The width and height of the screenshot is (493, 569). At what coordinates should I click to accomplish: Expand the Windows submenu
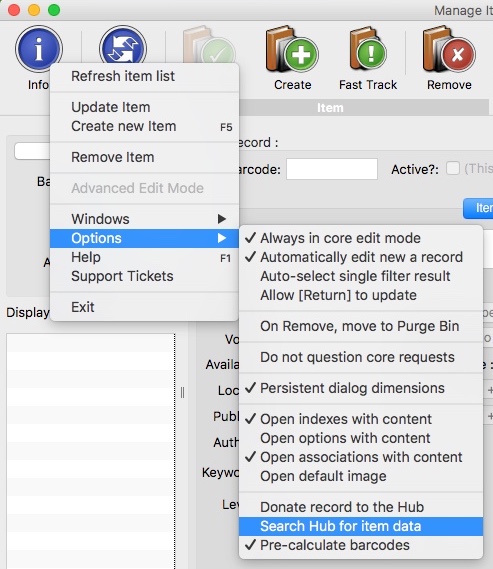click(144, 219)
